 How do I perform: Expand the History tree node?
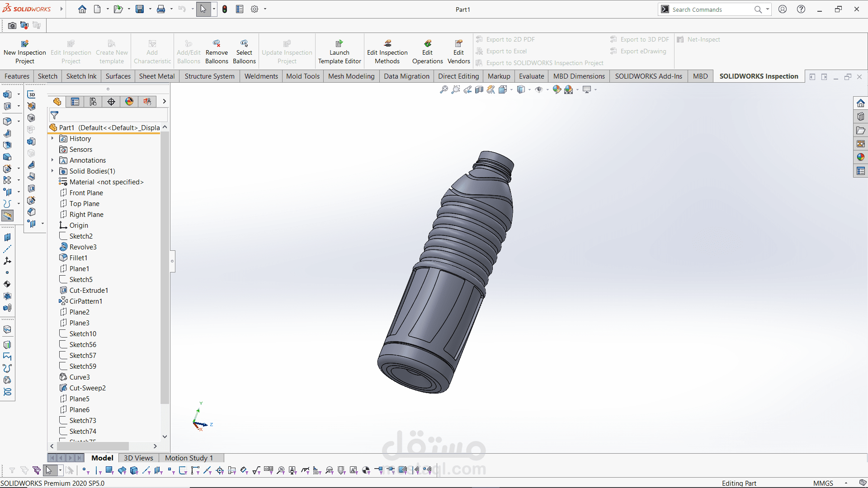click(x=52, y=139)
